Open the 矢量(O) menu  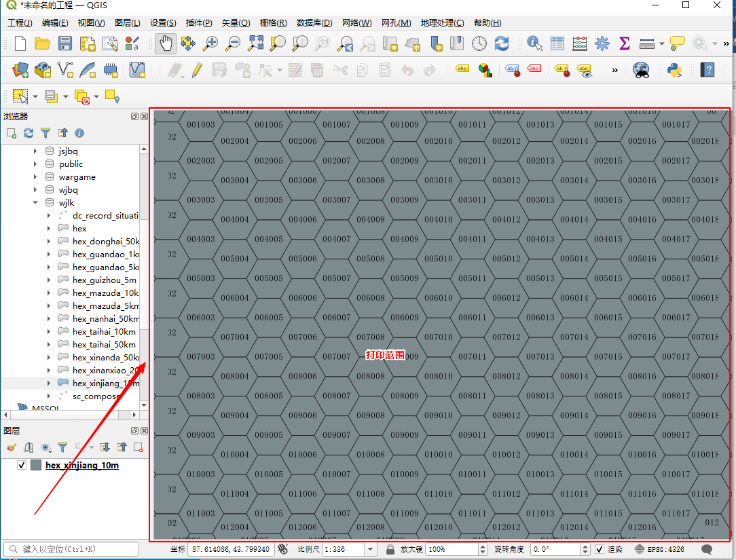click(236, 23)
